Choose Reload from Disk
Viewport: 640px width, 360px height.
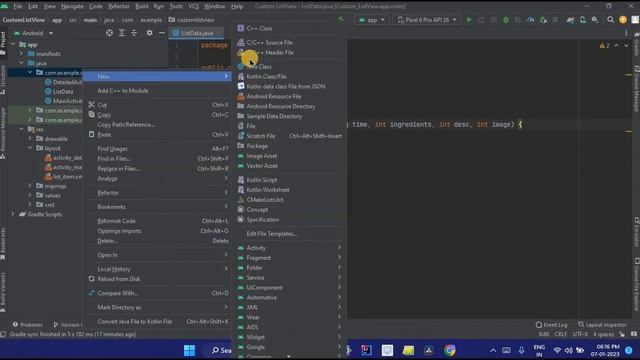pyautogui.click(x=158, y=279)
